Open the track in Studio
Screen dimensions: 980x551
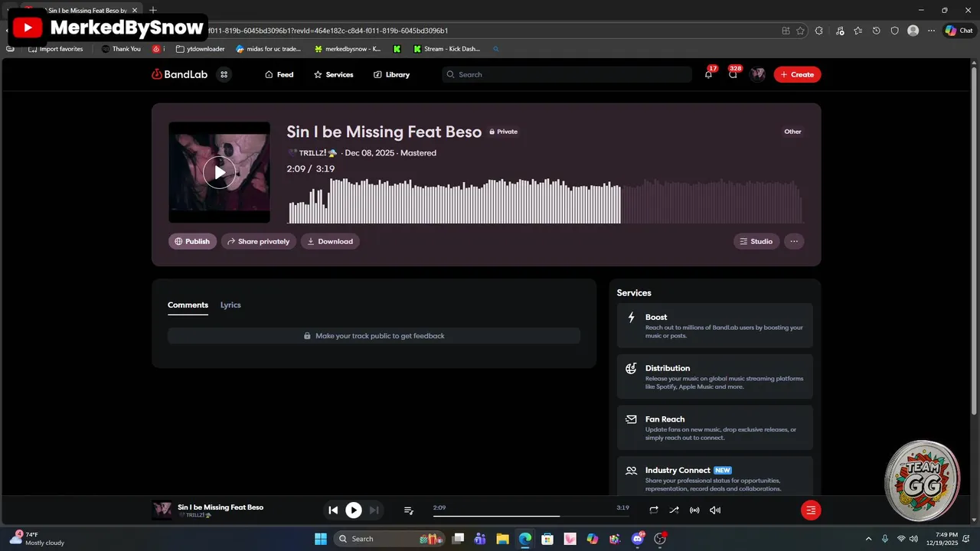click(756, 241)
